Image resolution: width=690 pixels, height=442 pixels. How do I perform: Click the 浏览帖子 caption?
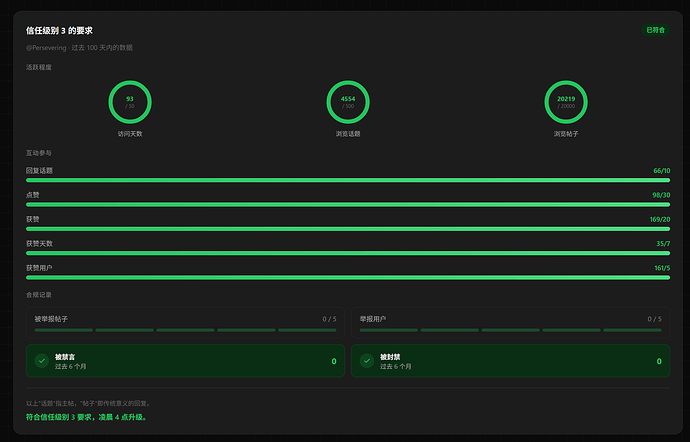point(566,134)
